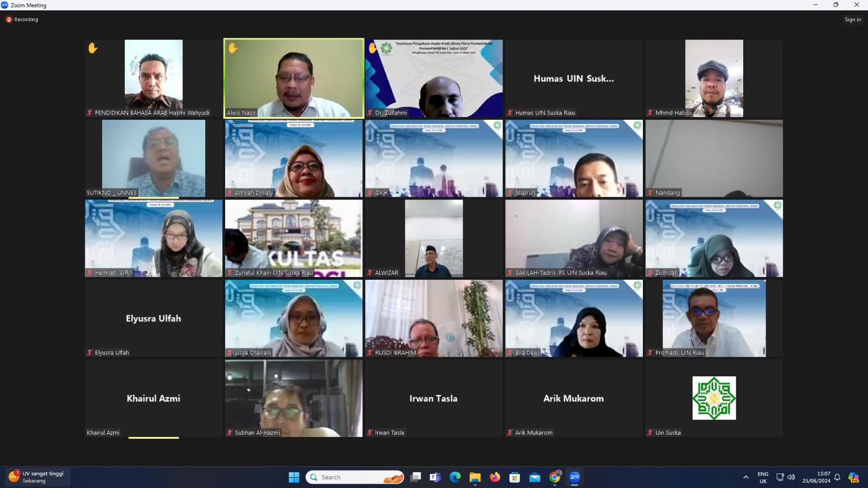Open File Explorer from the taskbar
Image resolution: width=868 pixels, height=488 pixels.
click(475, 477)
